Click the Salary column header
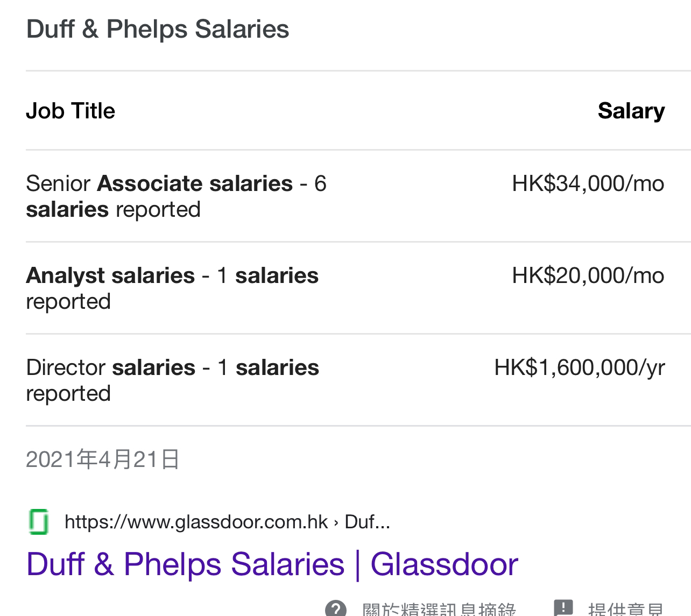Image resolution: width=691 pixels, height=616 pixels. (x=631, y=111)
